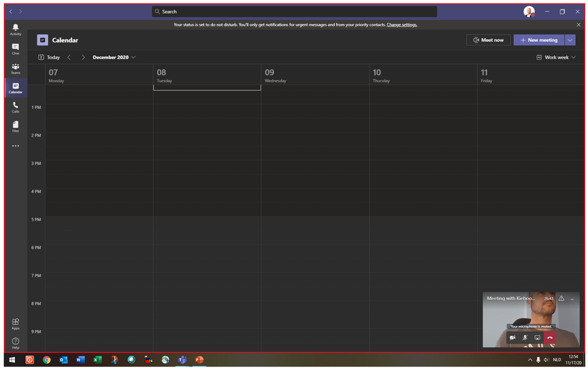Open Excel from the taskbar
588x370 pixels.
click(x=98, y=360)
